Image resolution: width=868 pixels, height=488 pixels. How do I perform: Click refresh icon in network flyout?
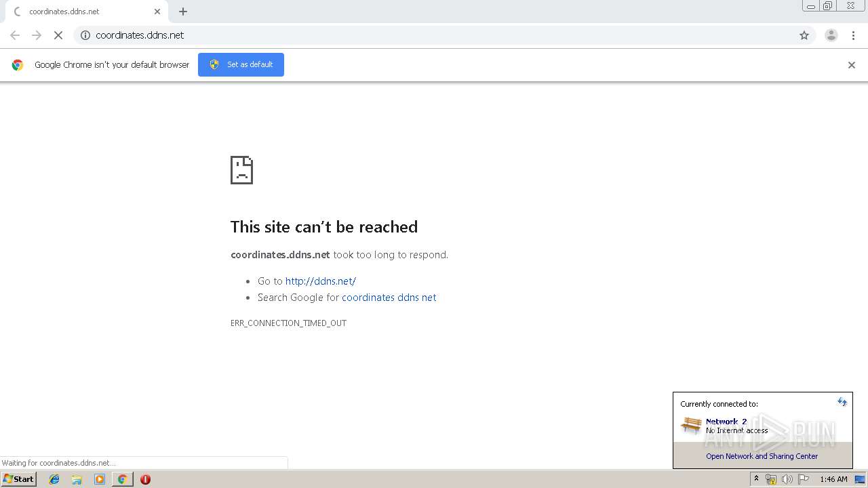coord(842,402)
